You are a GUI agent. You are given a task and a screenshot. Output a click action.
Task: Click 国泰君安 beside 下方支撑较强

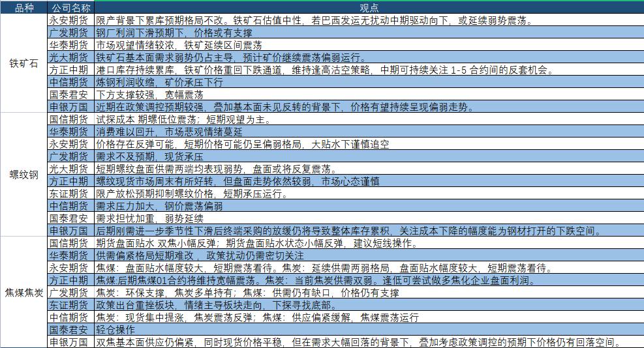click(x=71, y=94)
